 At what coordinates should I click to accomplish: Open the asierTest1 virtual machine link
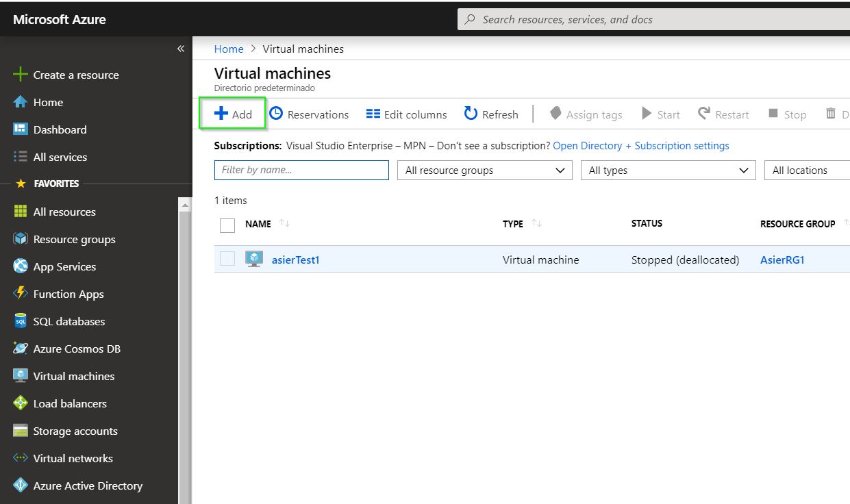coord(295,260)
